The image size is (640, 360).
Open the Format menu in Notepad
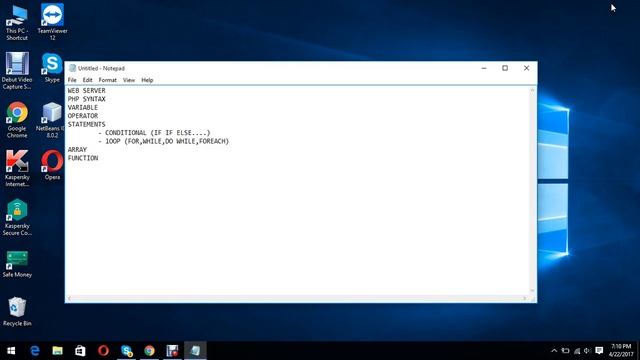108,80
